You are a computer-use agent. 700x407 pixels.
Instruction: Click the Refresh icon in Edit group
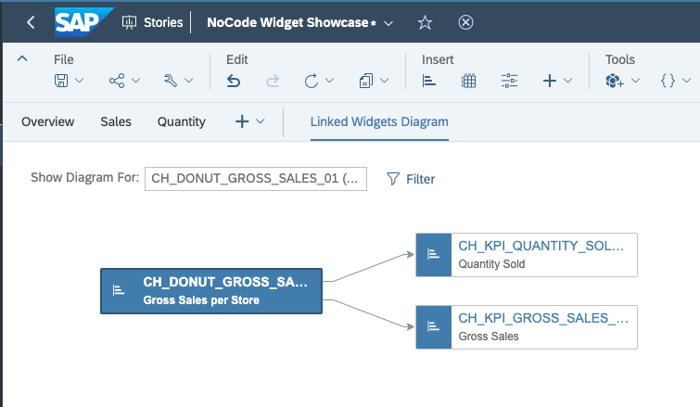point(311,81)
